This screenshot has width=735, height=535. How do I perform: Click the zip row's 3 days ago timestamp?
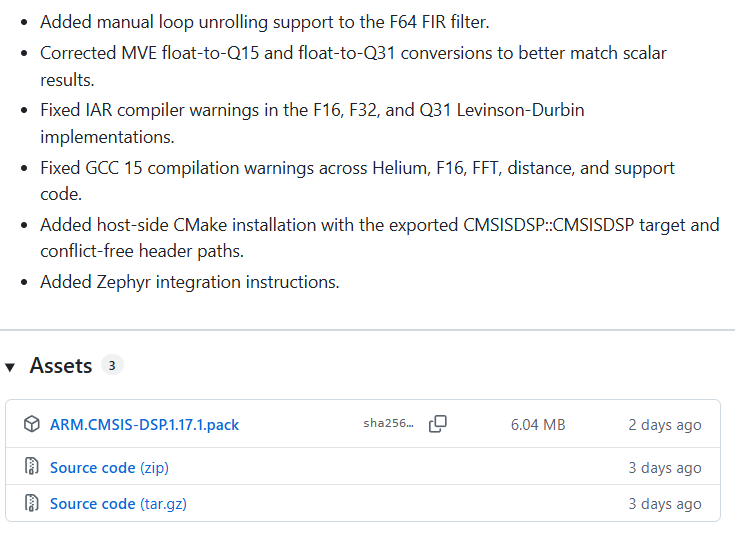[x=665, y=467]
